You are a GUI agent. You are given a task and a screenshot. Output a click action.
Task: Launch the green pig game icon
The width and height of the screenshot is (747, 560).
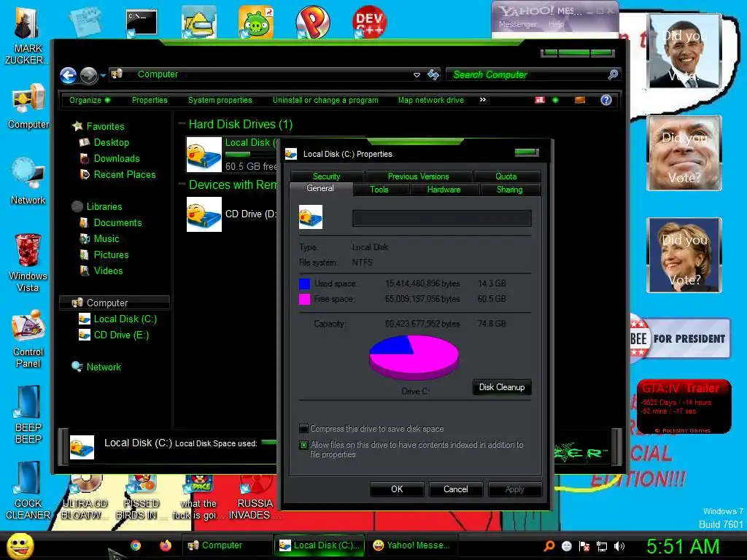(256, 21)
